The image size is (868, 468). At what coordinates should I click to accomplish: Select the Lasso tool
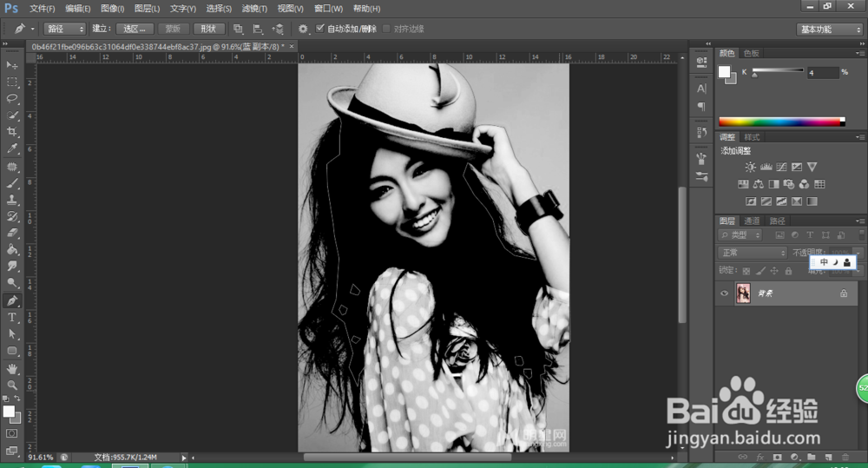coord(12,98)
